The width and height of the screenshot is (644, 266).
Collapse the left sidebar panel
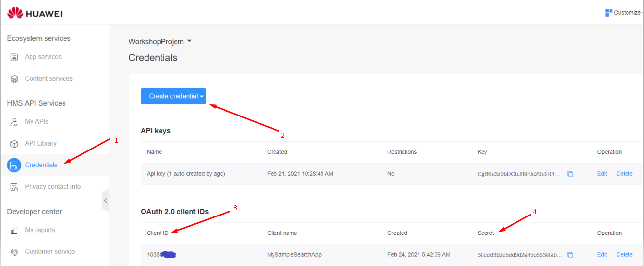click(x=105, y=200)
